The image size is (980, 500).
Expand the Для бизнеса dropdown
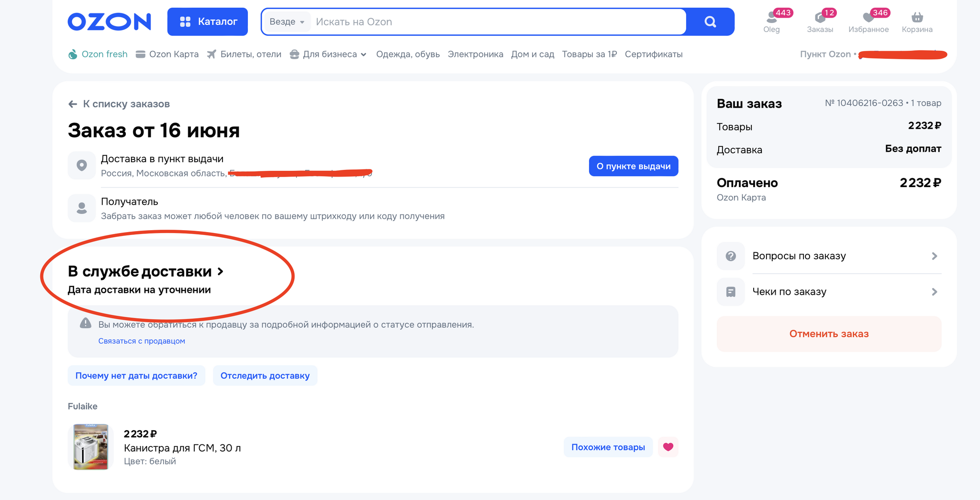coord(328,54)
